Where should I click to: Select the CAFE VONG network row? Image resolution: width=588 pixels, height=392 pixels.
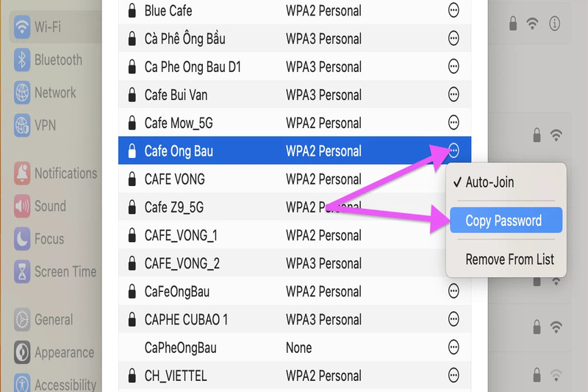279,179
